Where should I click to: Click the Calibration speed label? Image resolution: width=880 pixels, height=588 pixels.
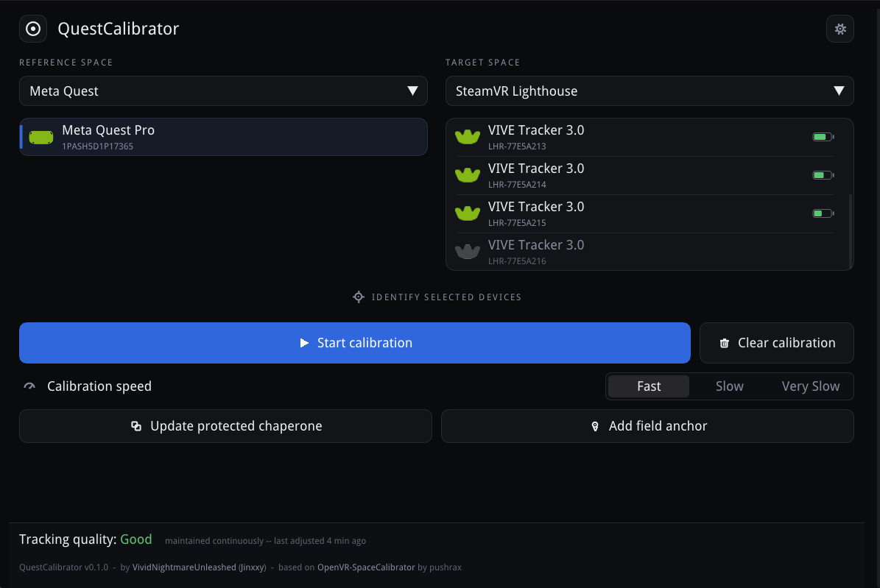pos(99,386)
